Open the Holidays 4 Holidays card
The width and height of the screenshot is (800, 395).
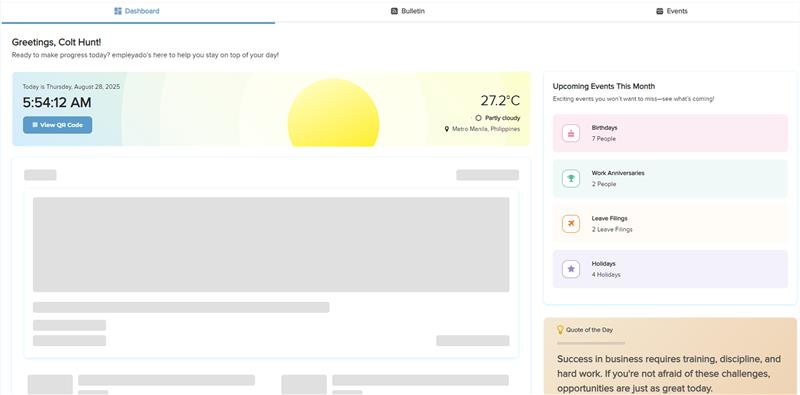click(x=670, y=269)
